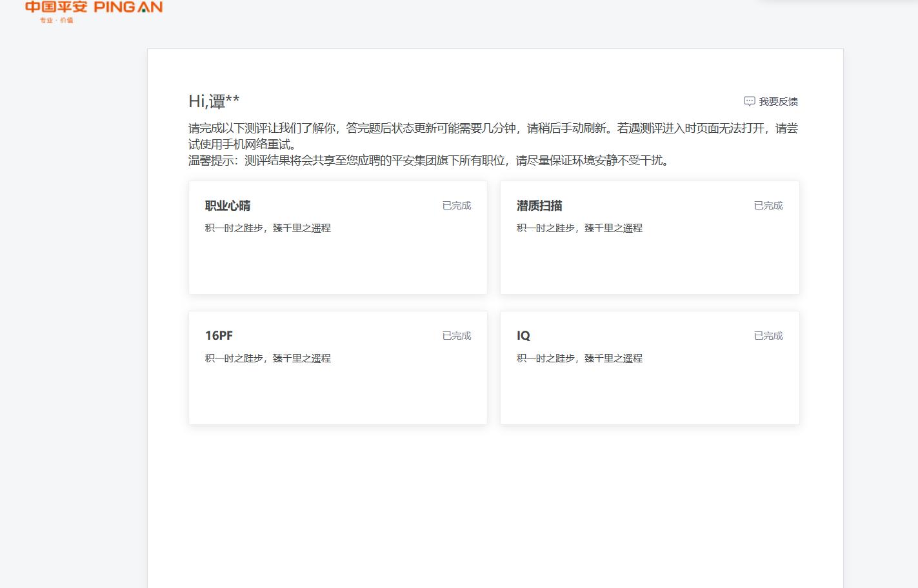Click the greeting Hi,谭** heading

[x=213, y=101]
